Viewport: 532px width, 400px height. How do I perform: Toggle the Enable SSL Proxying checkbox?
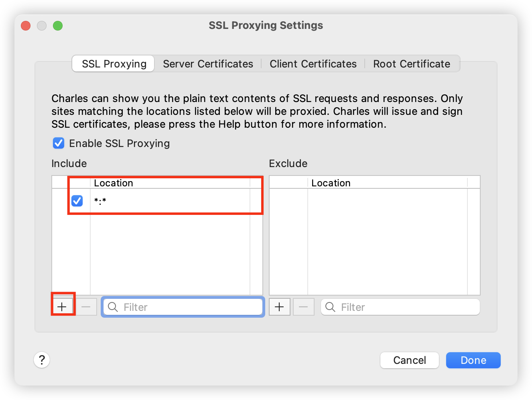click(59, 143)
